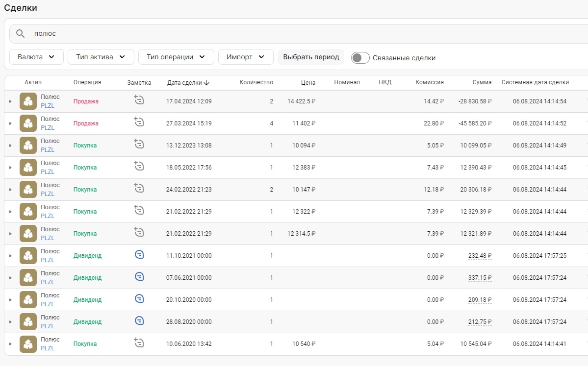The height and width of the screenshot is (366, 588).
Task: Click dividend sum 212.75 ₽
Action: pos(480,322)
